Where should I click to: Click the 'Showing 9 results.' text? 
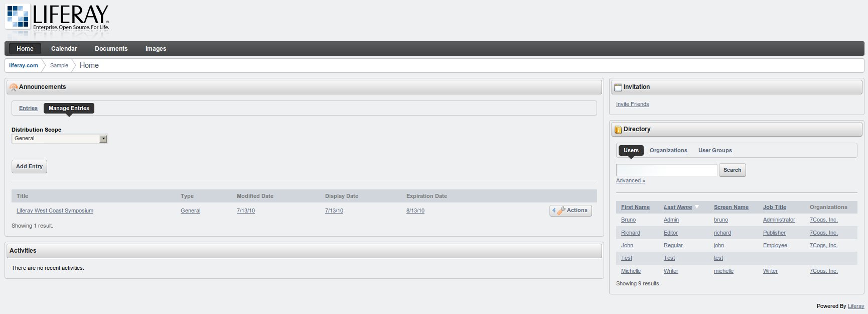pyautogui.click(x=638, y=284)
